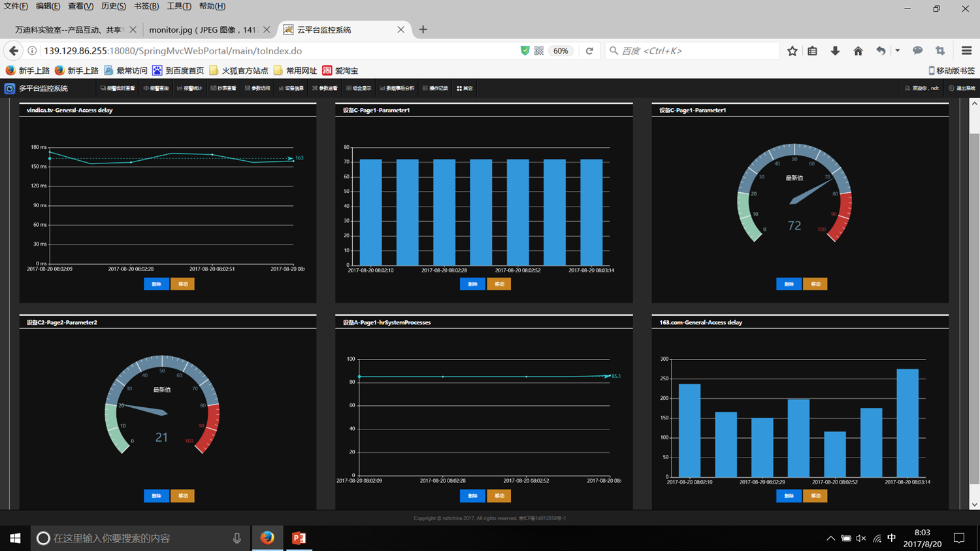Expand the dropdown arrow beside the undo icon
The width and height of the screenshot is (980, 551).
897,51
